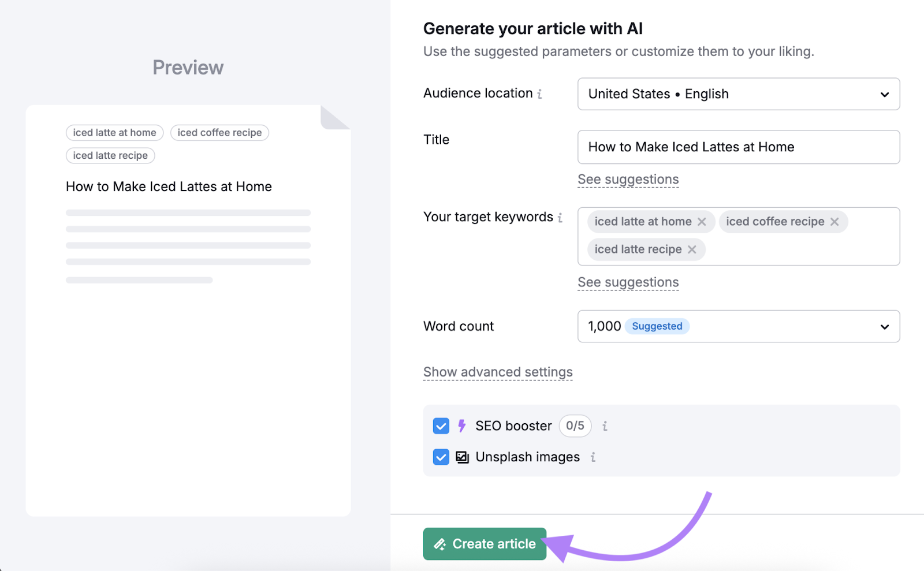The width and height of the screenshot is (924, 571).
Task: Disable the Unsplash images checkbox
Action: 441,457
